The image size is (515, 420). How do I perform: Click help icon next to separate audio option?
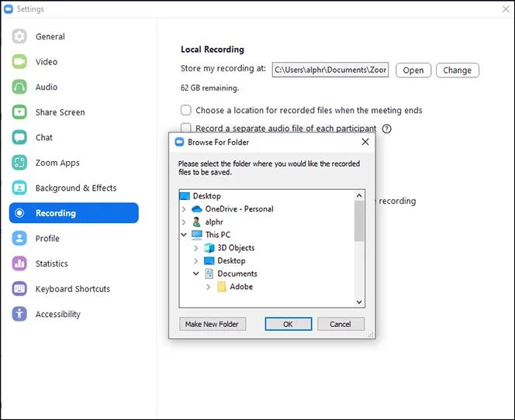(x=386, y=129)
